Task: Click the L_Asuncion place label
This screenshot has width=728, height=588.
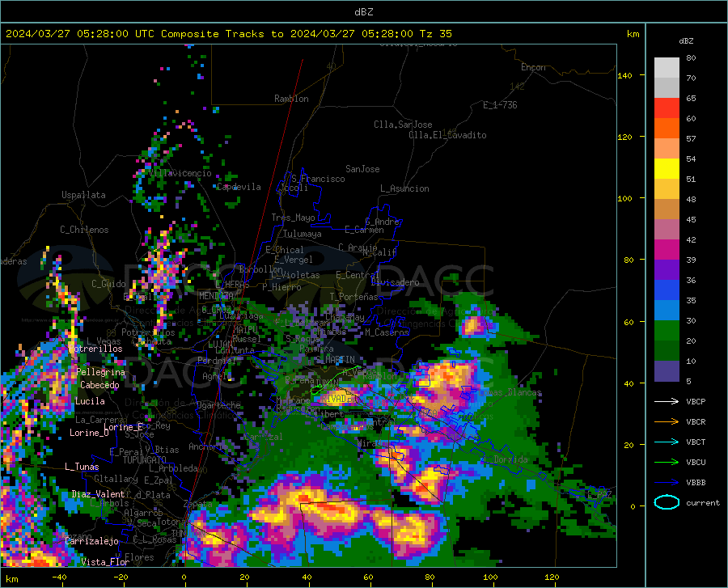Action: tap(404, 188)
